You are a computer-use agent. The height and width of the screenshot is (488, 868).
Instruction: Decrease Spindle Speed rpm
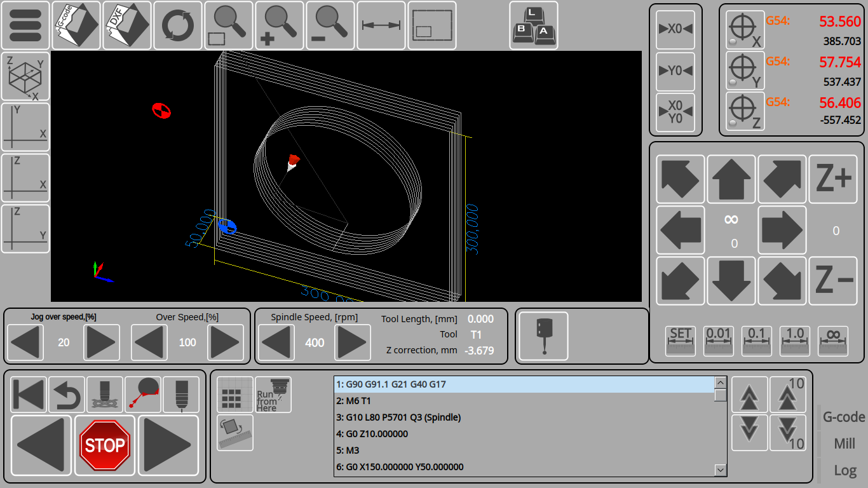(x=276, y=342)
